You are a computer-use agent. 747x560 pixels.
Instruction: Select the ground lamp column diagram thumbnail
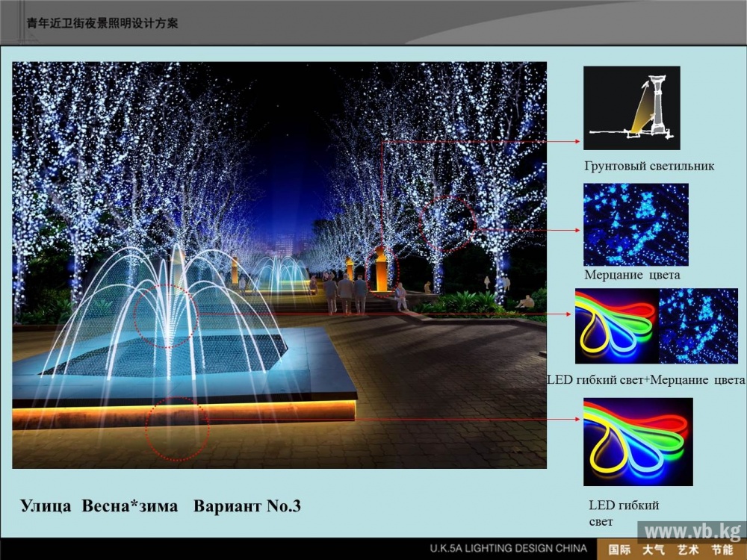[632, 108]
